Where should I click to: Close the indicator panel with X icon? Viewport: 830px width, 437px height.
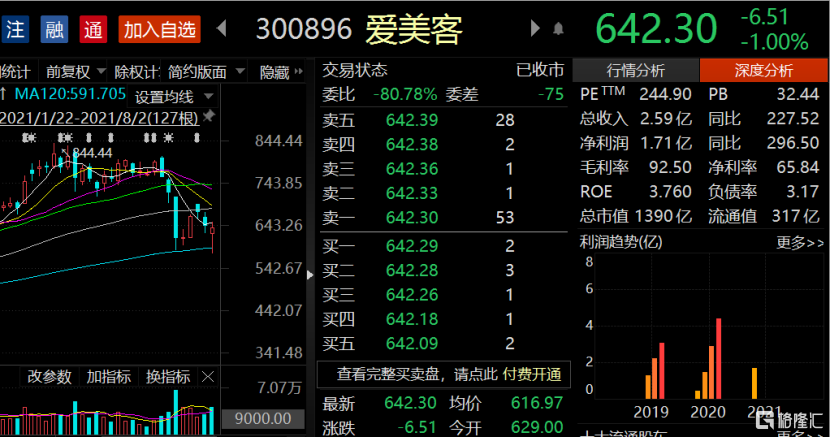coord(208,377)
